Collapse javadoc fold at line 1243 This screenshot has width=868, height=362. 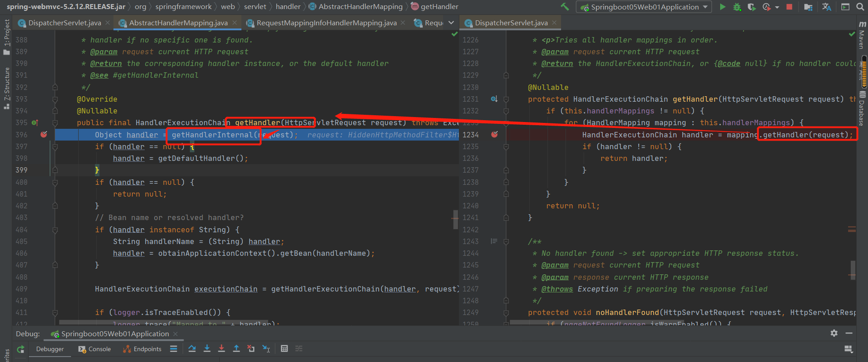tap(506, 241)
